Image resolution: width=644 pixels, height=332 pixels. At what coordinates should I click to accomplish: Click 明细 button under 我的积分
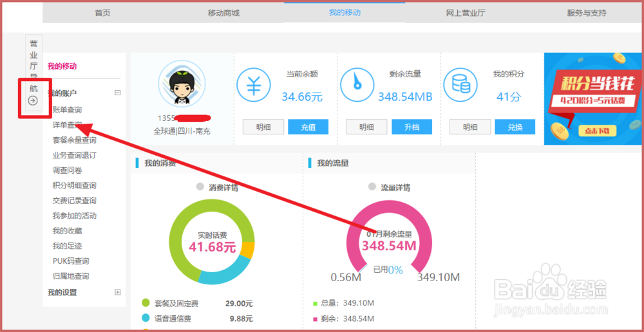tap(470, 127)
